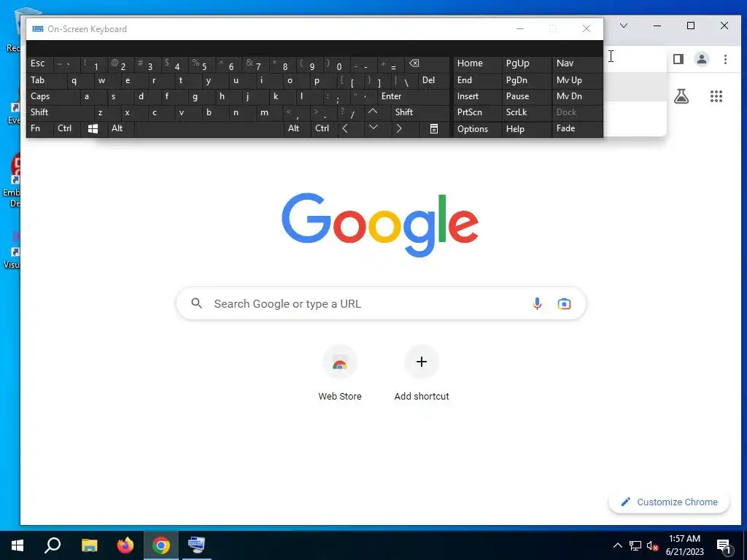Click the Enter key on On-Screen Keyboard

pyautogui.click(x=414, y=96)
